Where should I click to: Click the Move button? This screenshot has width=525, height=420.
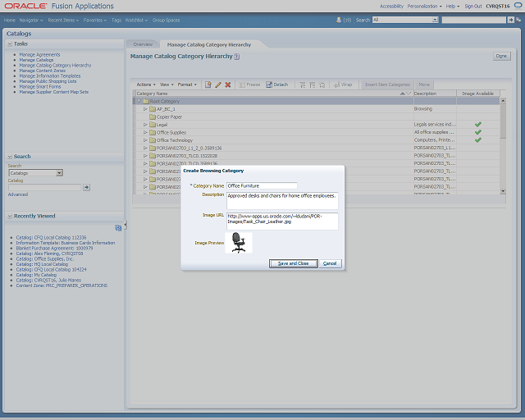pos(424,84)
